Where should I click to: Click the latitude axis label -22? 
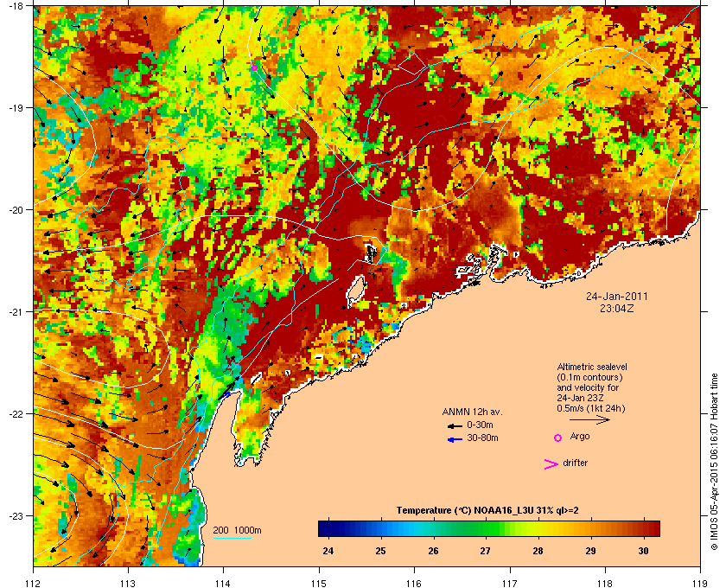coord(16,414)
